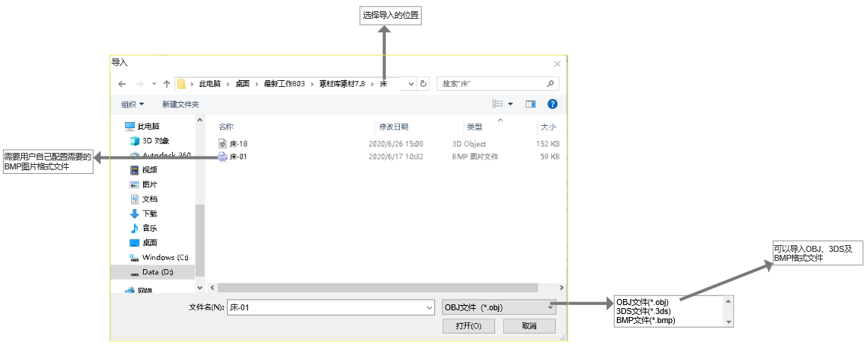The height and width of the screenshot is (353, 868).
Task: Click the horizontal scrollbar thumb
Action: coord(377,288)
